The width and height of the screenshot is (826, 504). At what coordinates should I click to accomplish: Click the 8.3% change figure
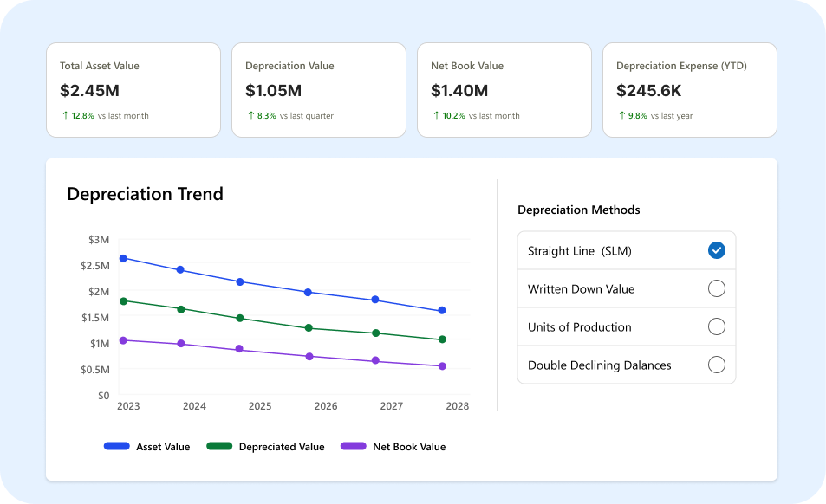pyautogui.click(x=267, y=116)
